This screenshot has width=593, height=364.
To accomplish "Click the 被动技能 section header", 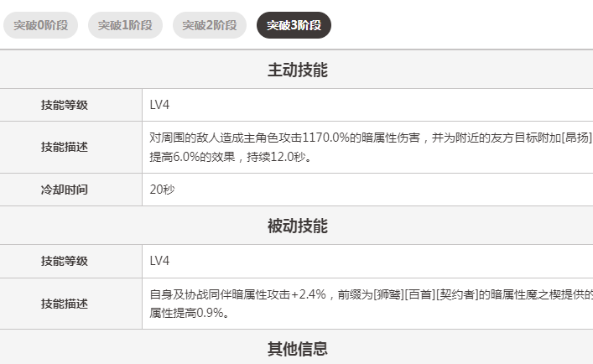I will click(x=297, y=226).
